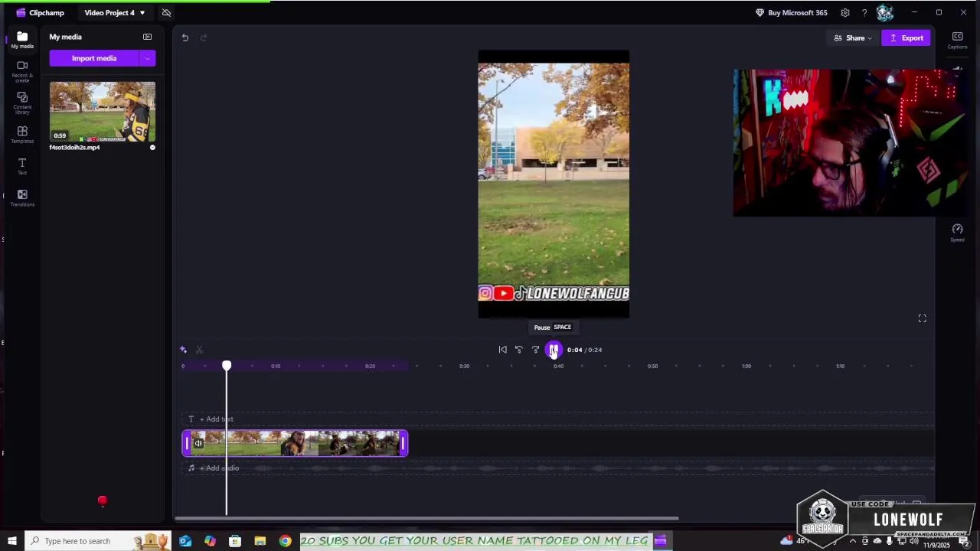The image size is (980, 551).
Task: Click the 0:30 mark on timeline ruler
Action: pos(464,366)
